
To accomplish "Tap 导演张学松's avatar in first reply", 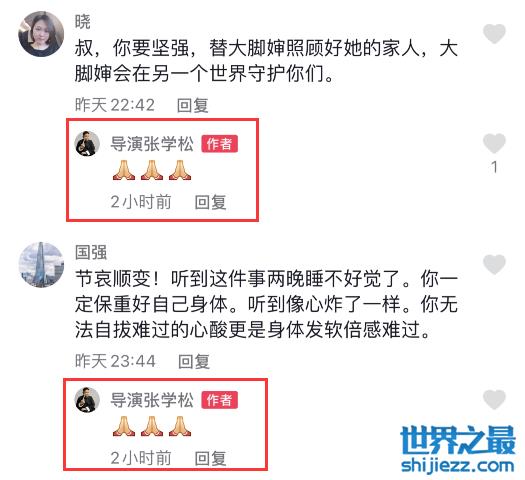I will 87,144.
